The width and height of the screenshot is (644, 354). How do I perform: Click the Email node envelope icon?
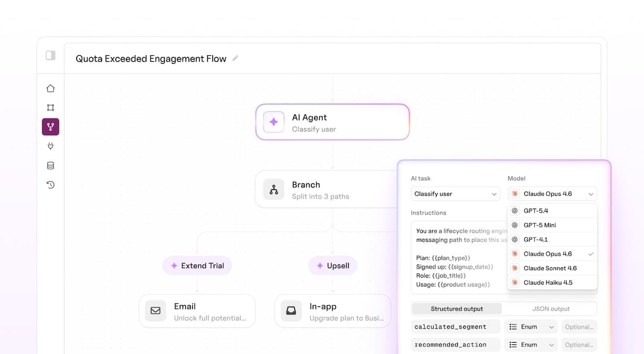pyautogui.click(x=156, y=311)
